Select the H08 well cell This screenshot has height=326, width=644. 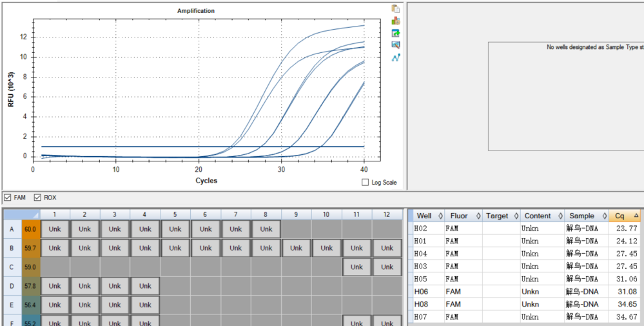pyautogui.click(x=429, y=305)
